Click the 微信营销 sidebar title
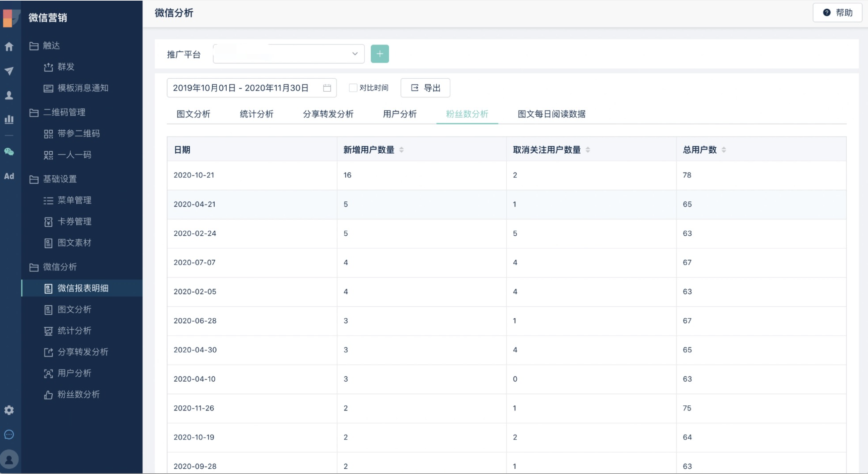Image resolution: width=868 pixels, height=474 pixels. [x=48, y=17]
